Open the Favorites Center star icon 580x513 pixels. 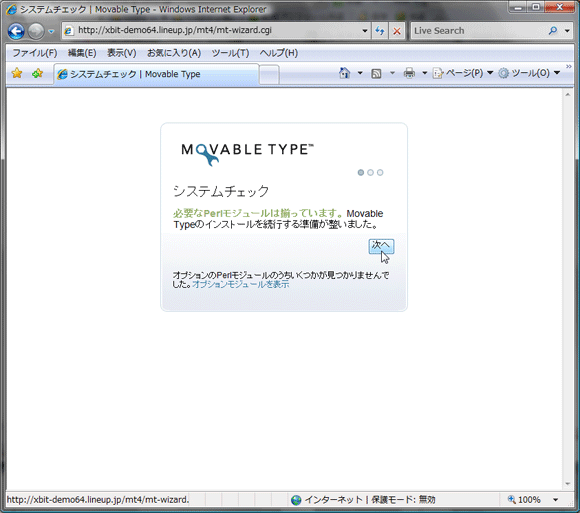tap(17, 74)
